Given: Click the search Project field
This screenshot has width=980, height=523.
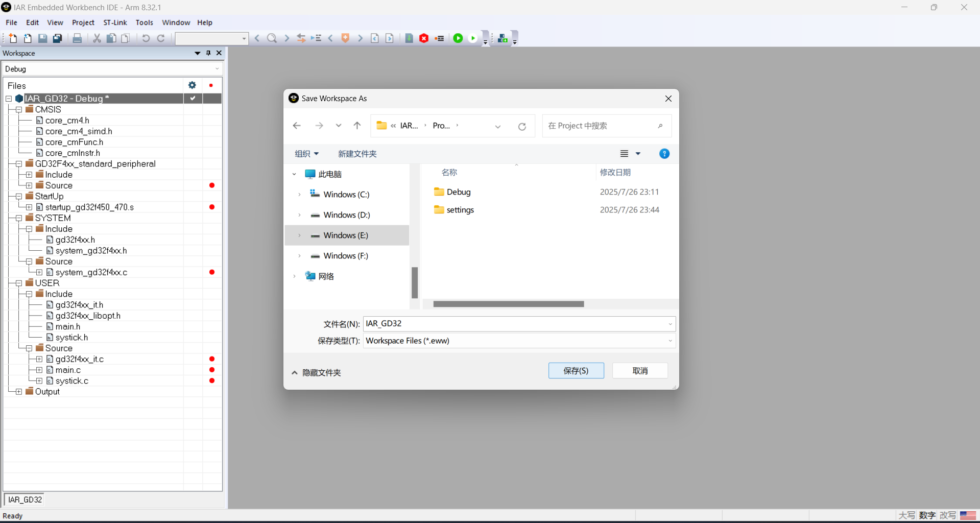Looking at the screenshot, I should coord(607,126).
